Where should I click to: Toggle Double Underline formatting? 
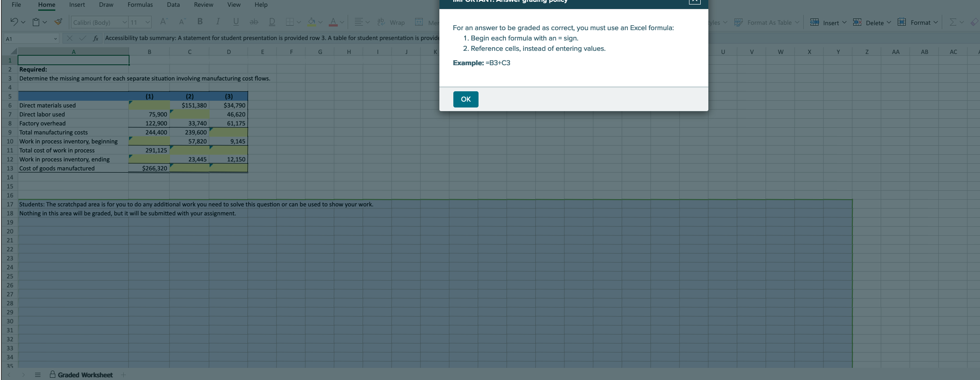tap(272, 22)
